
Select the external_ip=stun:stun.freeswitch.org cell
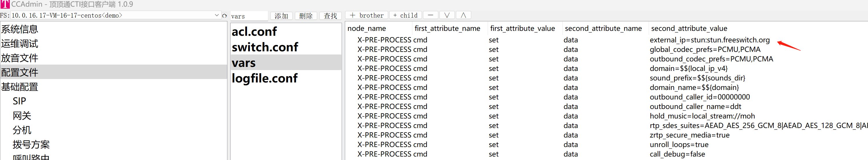(710, 40)
